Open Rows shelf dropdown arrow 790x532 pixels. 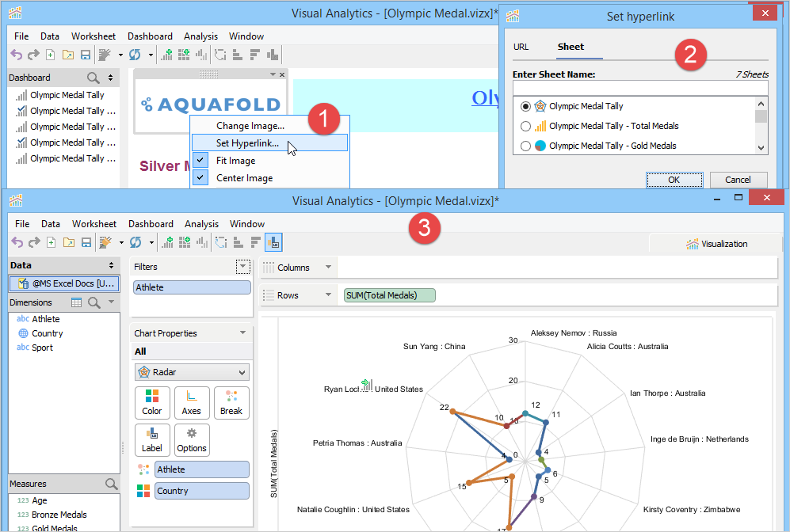[x=329, y=294]
